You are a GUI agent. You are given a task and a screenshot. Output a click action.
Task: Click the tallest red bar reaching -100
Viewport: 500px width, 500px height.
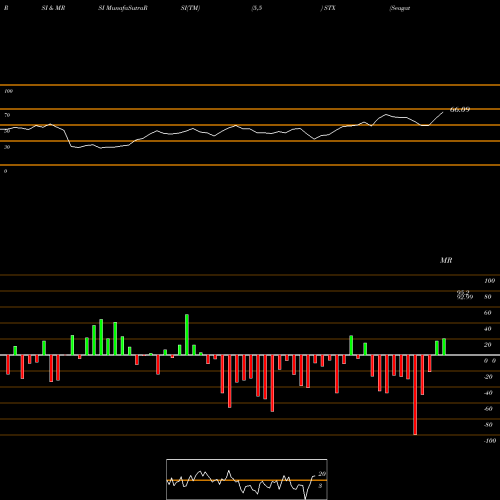coord(415,395)
